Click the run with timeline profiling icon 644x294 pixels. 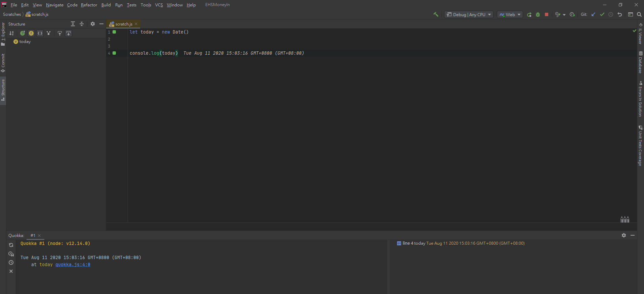point(572,14)
